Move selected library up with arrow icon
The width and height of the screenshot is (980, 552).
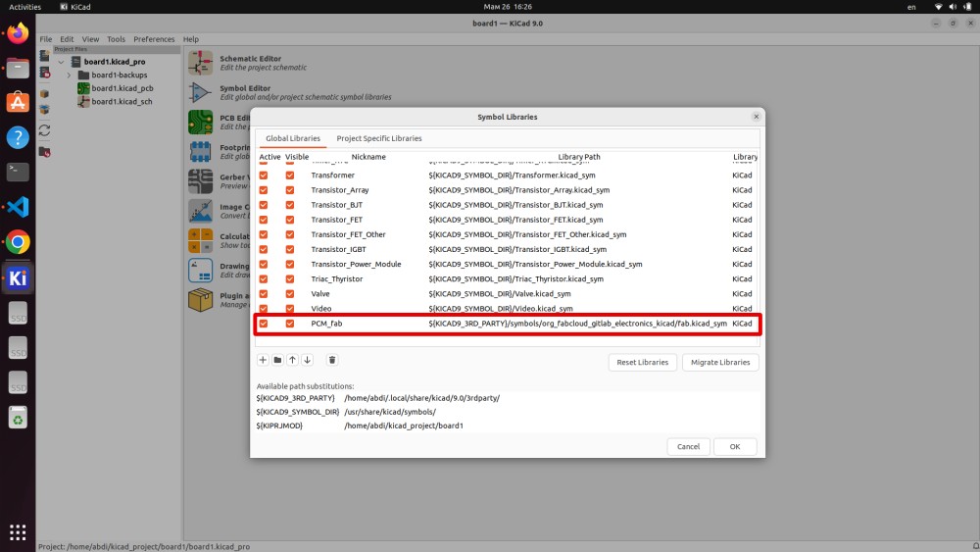click(292, 360)
